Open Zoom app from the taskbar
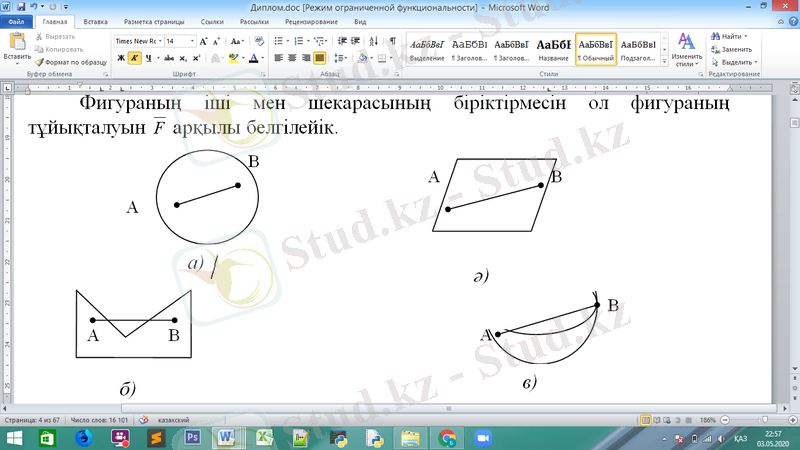This screenshot has height=450, width=800. click(x=482, y=438)
